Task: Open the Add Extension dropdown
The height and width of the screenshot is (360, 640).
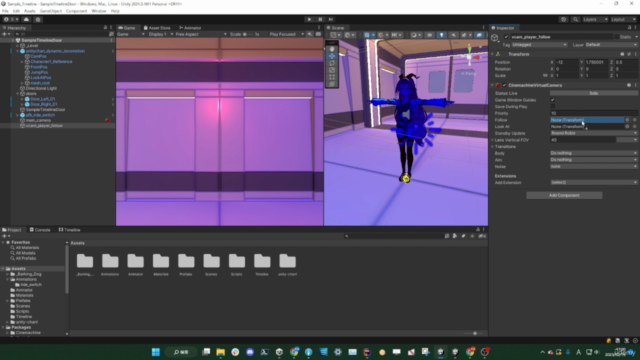Action: [x=593, y=182]
